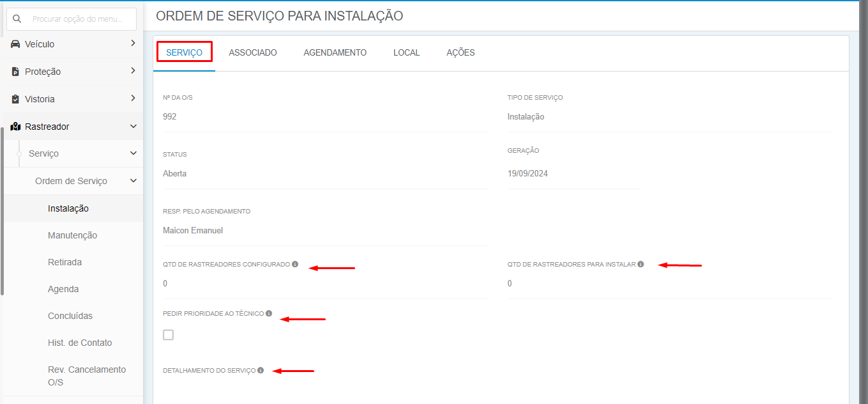Click the Serviço submenu label
The width and height of the screenshot is (868, 404).
[43, 153]
